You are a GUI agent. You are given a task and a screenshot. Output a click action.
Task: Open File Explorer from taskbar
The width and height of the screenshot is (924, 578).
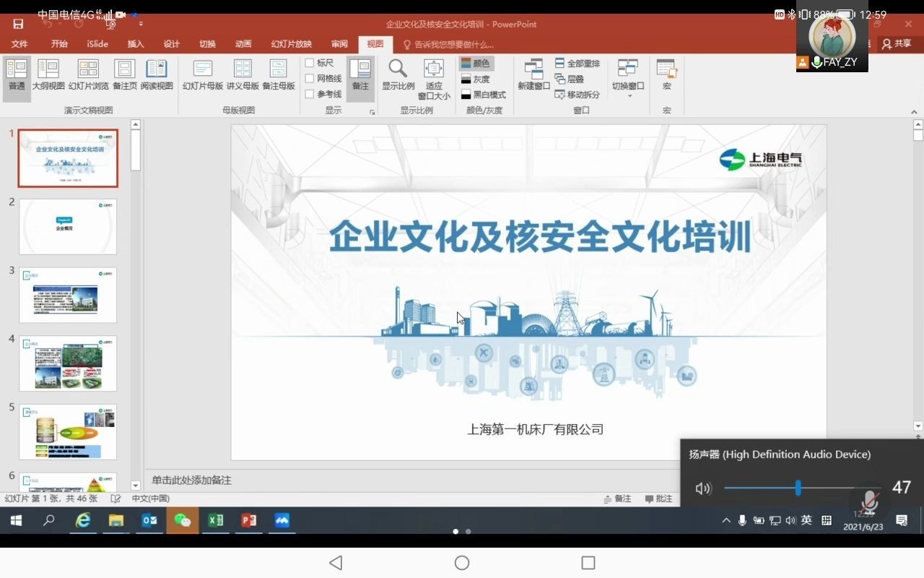point(116,520)
